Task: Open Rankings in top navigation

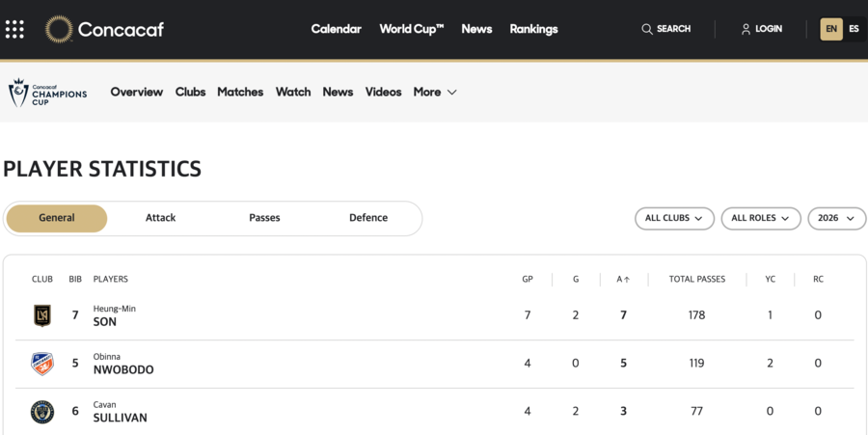Action: (x=533, y=29)
